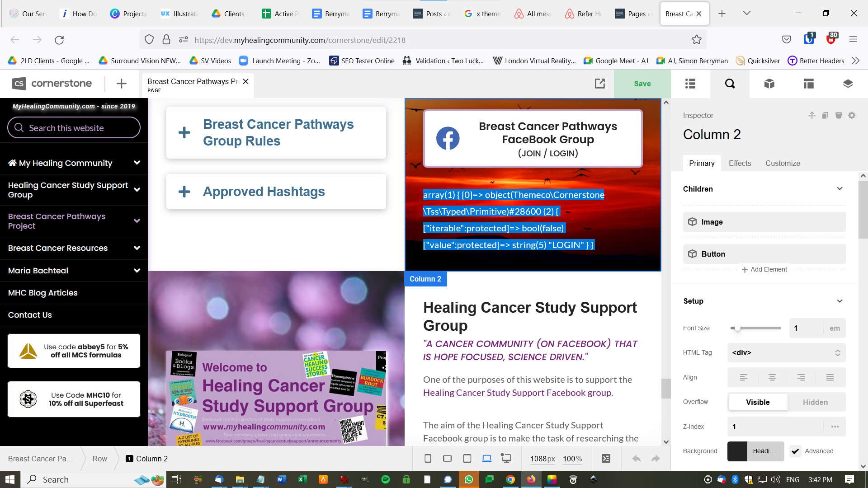Click the magnifier Inspector icon in top bar
868x488 pixels.
(x=730, y=84)
